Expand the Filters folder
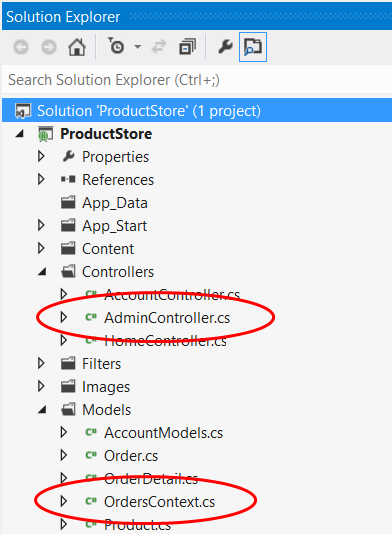This screenshot has width=392, height=534. tap(41, 363)
